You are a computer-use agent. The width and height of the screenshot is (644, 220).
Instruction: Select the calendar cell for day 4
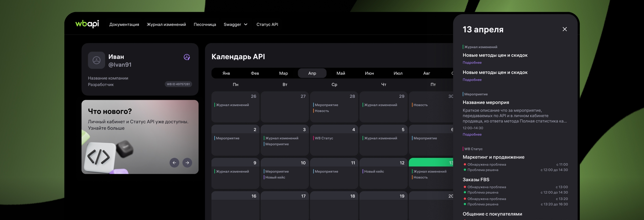coord(334,140)
